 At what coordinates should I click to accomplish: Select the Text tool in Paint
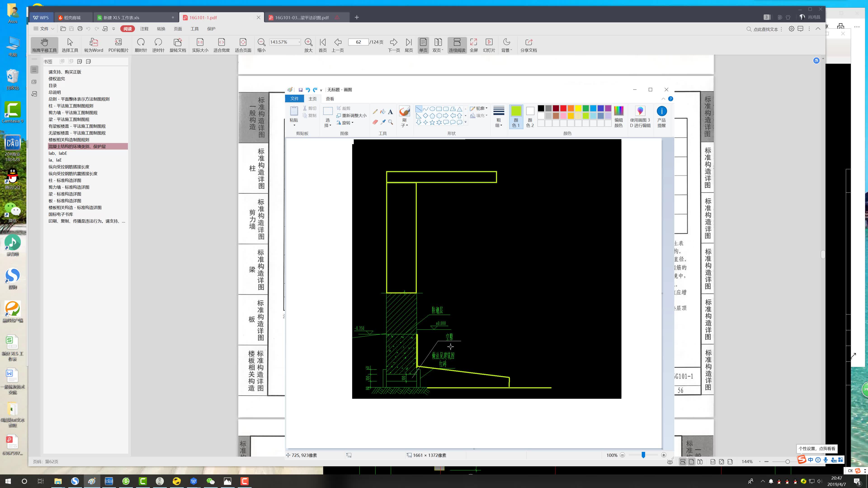click(x=390, y=111)
